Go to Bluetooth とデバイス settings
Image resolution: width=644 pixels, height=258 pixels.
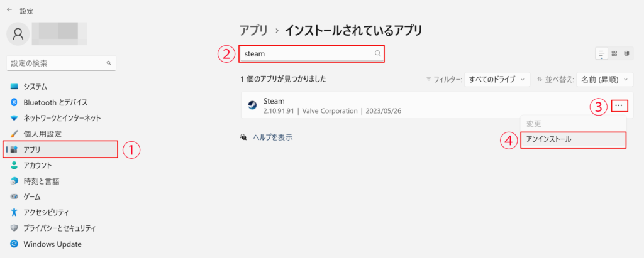tap(55, 102)
